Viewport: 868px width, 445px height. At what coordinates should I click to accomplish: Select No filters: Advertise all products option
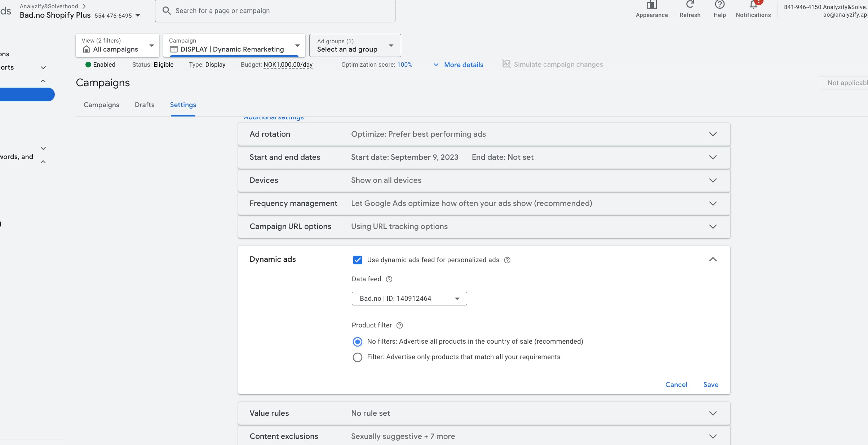[x=357, y=342]
